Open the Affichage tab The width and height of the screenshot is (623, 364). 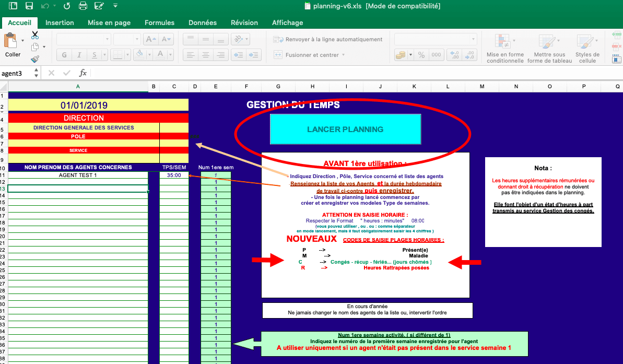coord(287,22)
